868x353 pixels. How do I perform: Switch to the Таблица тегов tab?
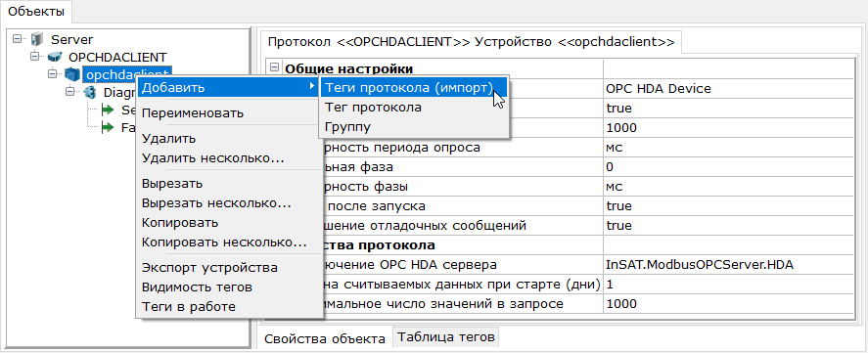tap(445, 336)
